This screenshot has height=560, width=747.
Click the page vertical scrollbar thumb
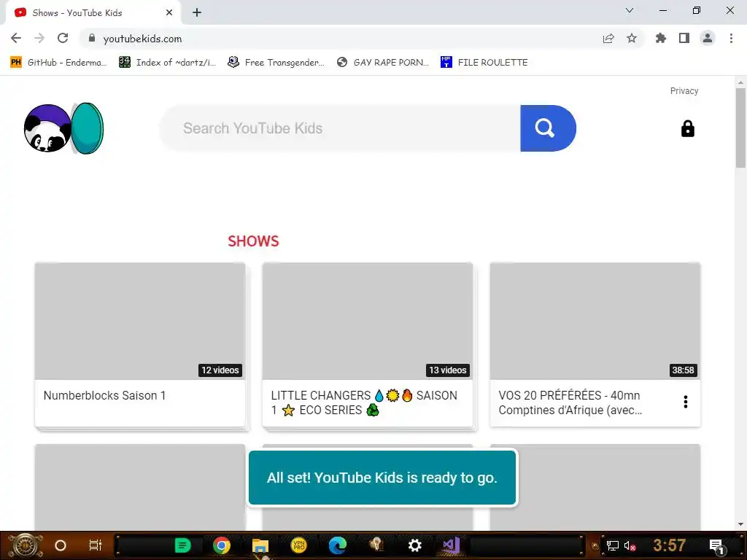[x=740, y=128]
